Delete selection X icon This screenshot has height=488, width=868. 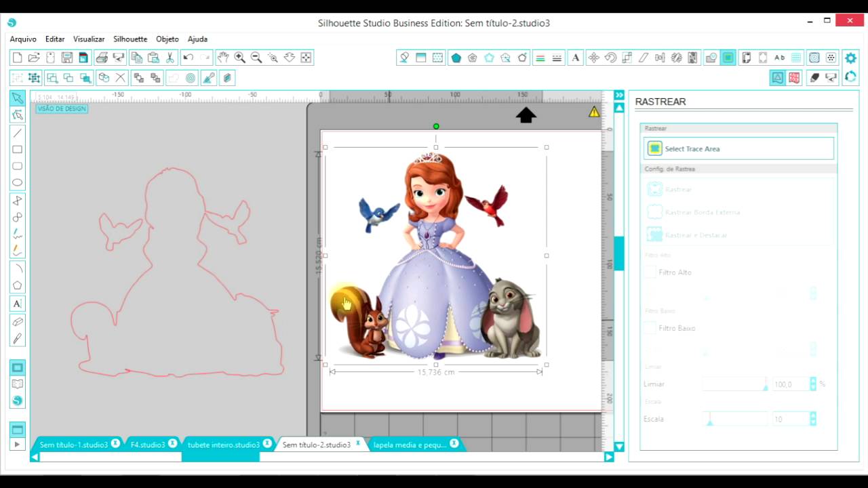click(120, 78)
